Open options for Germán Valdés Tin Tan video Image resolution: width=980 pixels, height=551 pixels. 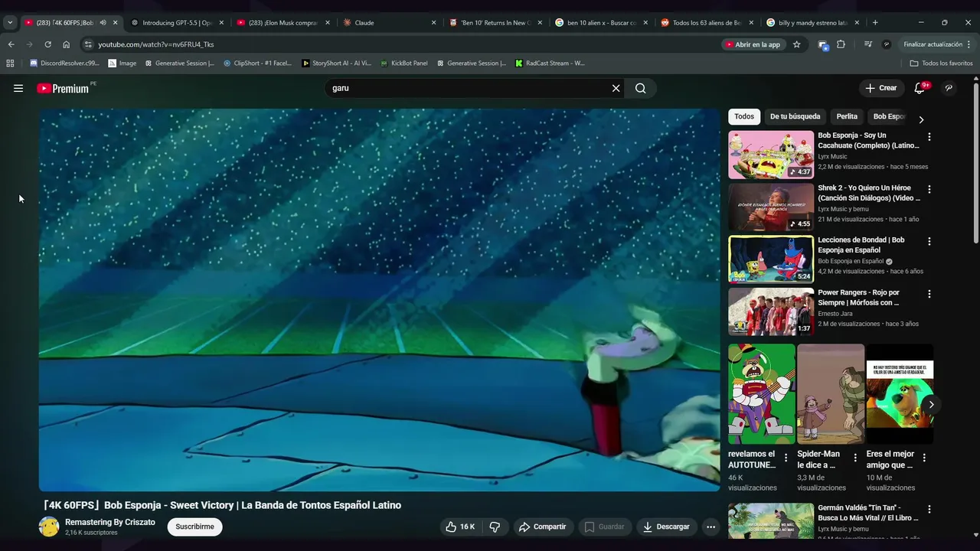tap(929, 509)
